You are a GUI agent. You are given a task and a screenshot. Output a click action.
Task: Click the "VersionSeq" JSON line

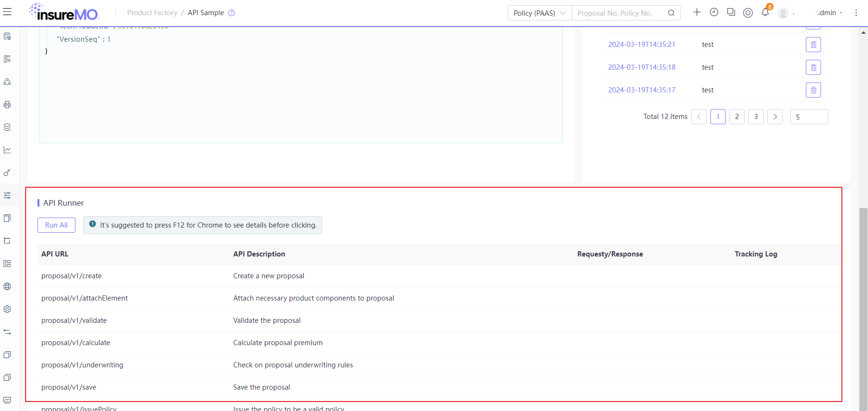[84, 39]
